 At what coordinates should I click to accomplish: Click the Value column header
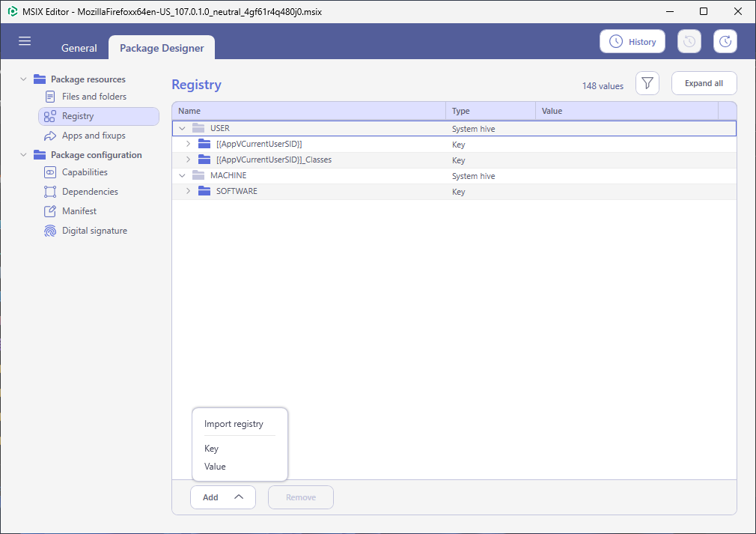(627, 111)
